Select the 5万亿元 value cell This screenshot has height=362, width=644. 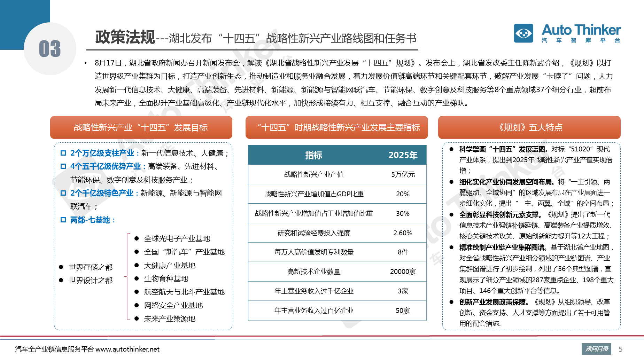coord(403,174)
